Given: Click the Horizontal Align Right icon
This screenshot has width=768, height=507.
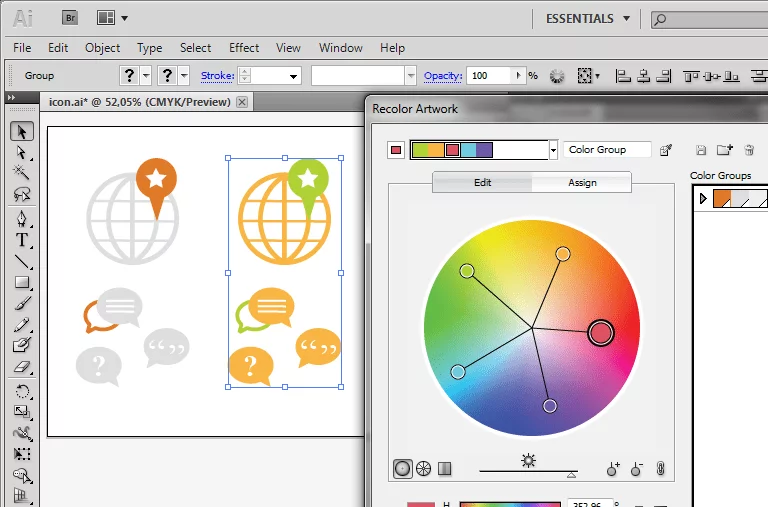Looking at the screenshot, I should click(x=664, y=76).
